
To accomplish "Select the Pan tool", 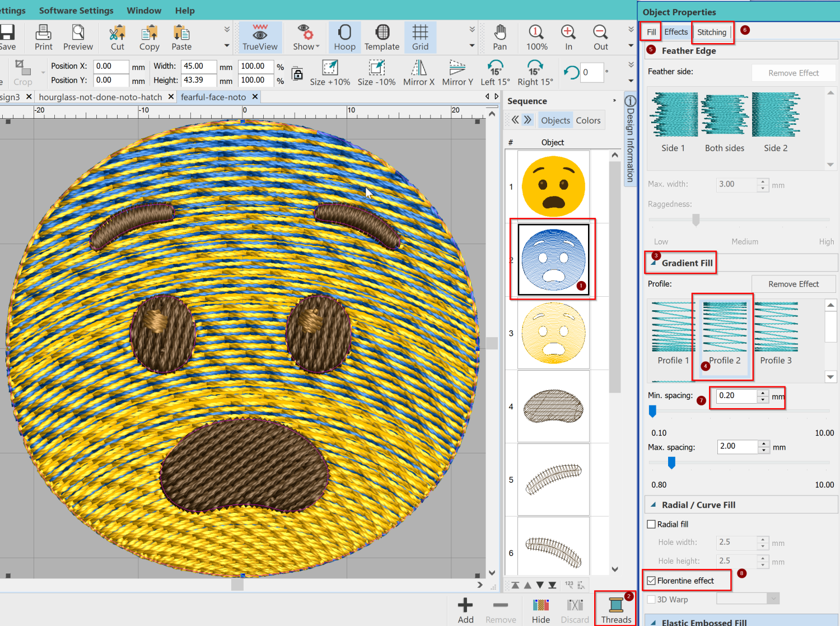I will click(500, 37).
